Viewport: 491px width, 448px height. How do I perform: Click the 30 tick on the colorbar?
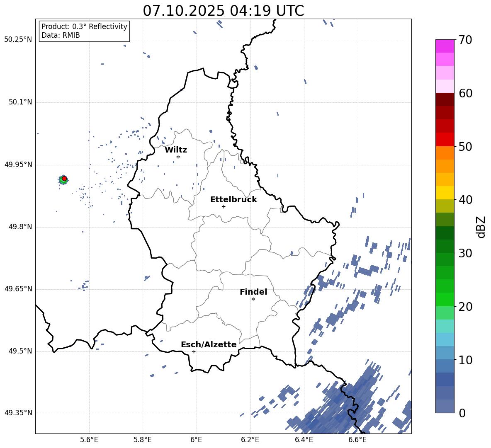[x=465, y=253]
